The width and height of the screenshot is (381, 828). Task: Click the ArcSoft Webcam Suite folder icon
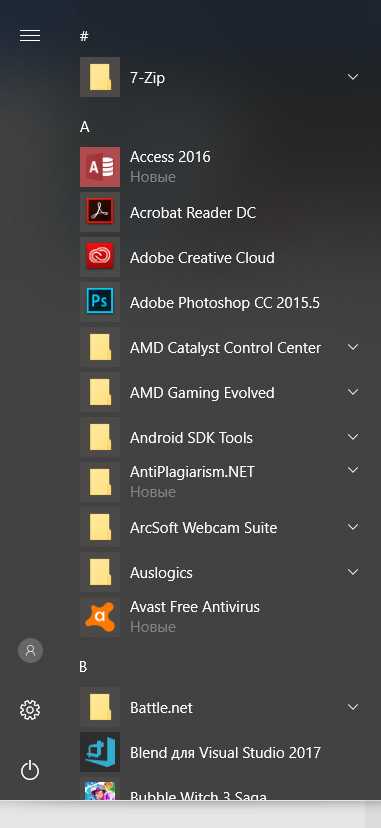pyautogui.click(x=100, y=527)
